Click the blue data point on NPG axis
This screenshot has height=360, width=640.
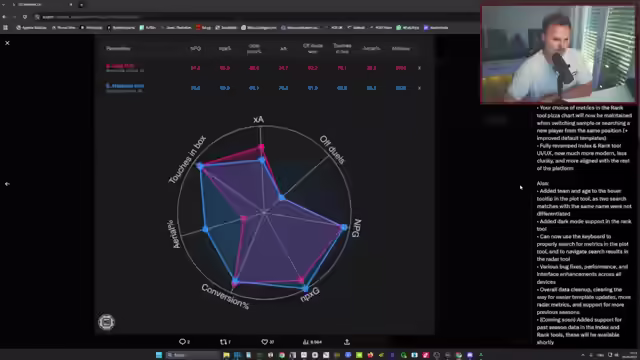click(x=344, y=227)
